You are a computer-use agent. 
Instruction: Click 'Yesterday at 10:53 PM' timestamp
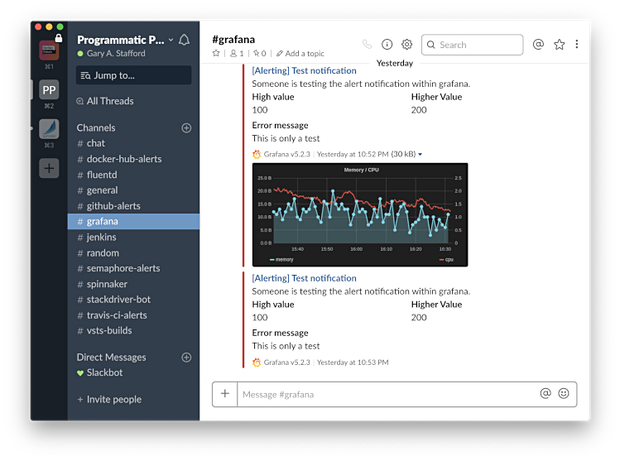[353, 362]
